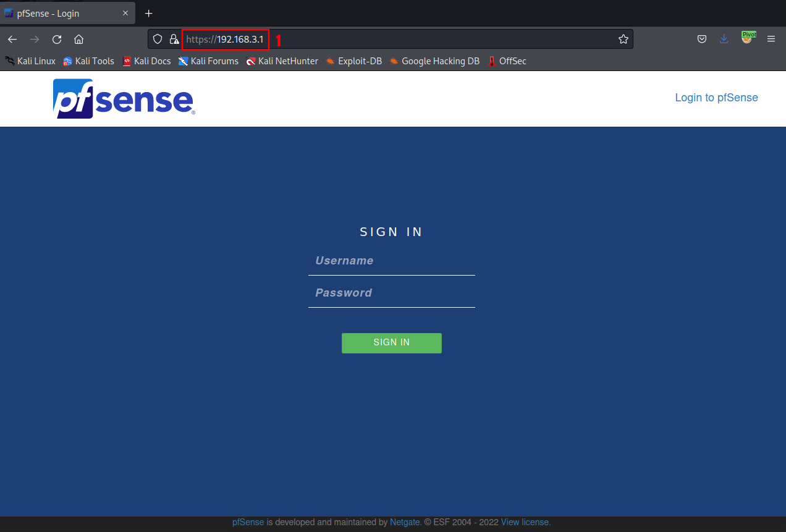Viewport: 786px width, 532px height.
Task: Click the browser back arrow button
Action: pyautogui.click(x=12, y=40)
